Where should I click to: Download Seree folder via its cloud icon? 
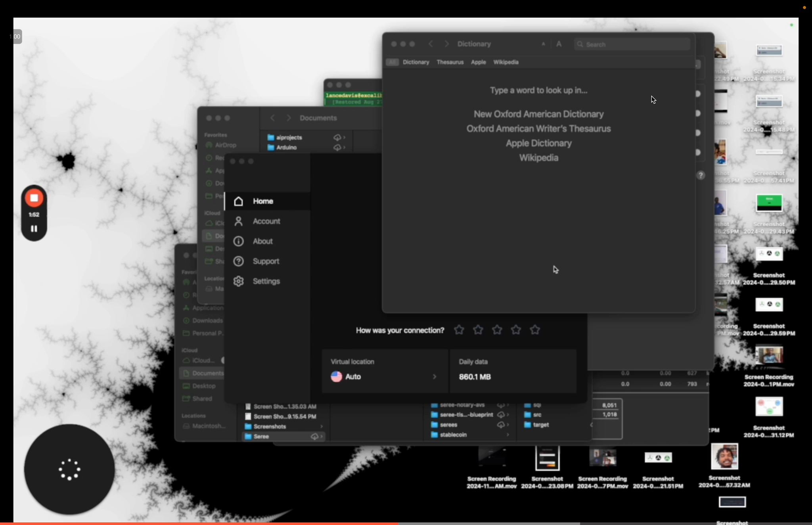click(314, 437)
